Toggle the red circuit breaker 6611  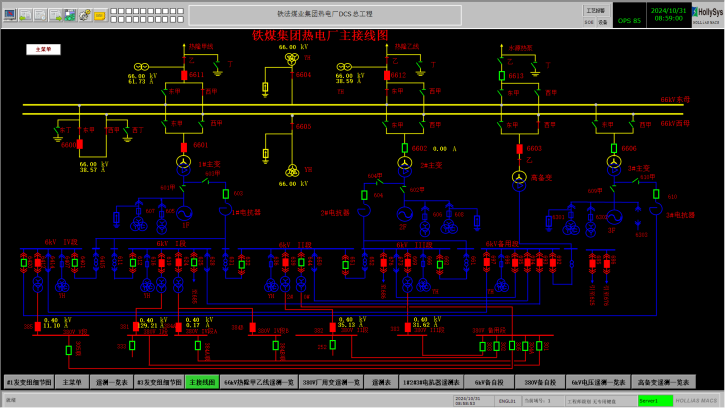point(183,74)
